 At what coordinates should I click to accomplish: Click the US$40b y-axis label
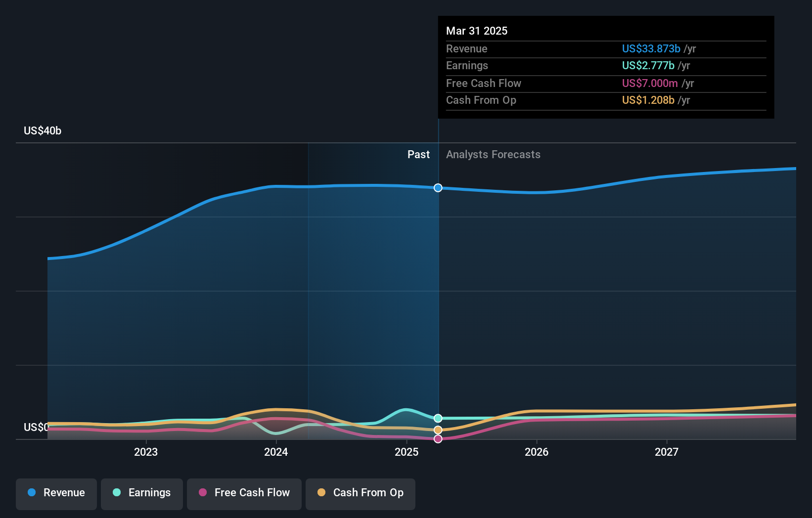click(43, 130)
